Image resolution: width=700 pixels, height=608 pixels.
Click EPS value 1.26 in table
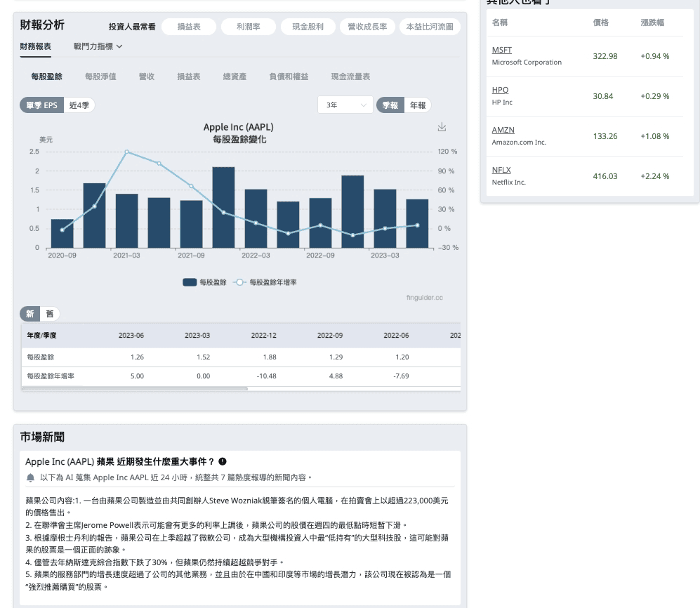[137, 357]
